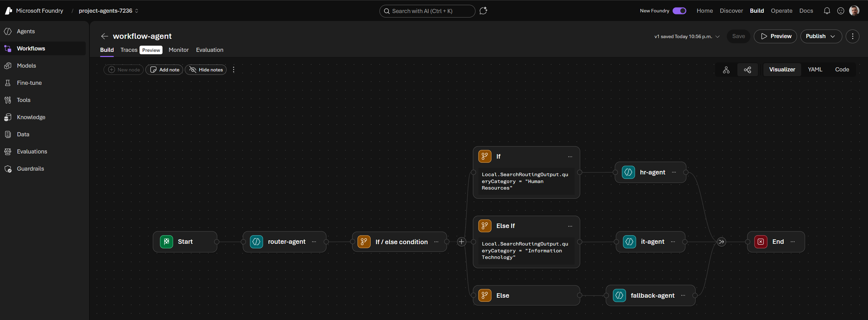Switch to the Monitor tab
This screenshot has height=320, width=868.
[x=178, y=50]
